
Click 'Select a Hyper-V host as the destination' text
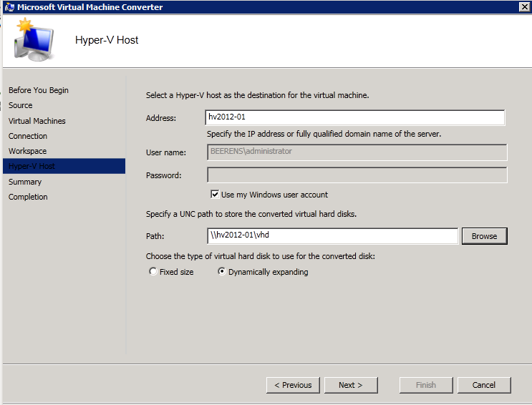pos(257,95)
